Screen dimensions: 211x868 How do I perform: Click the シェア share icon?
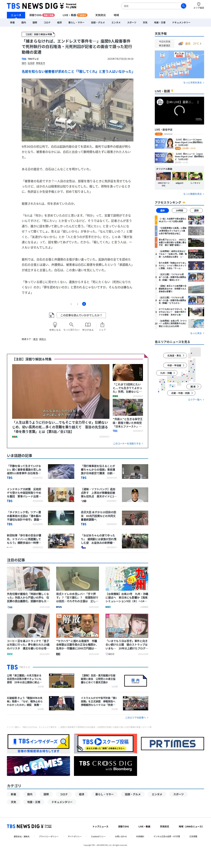pyautogui.click(x=102, y=325)
